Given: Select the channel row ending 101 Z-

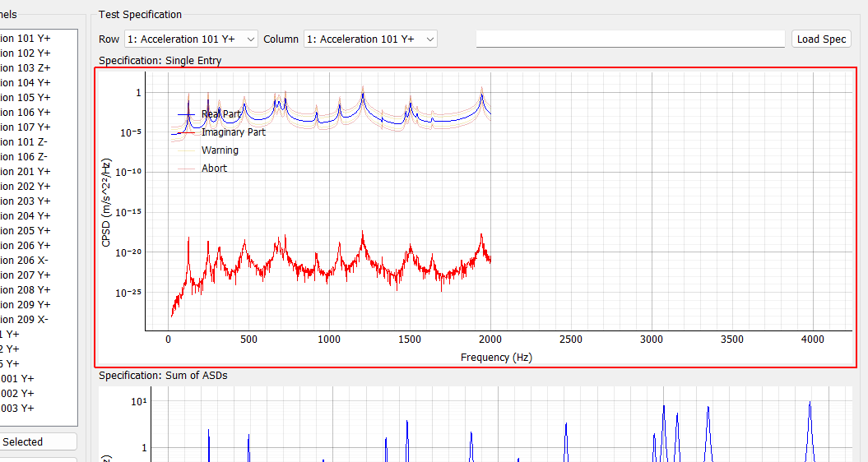Looking at the screenshot, I should tap(38, 141).
